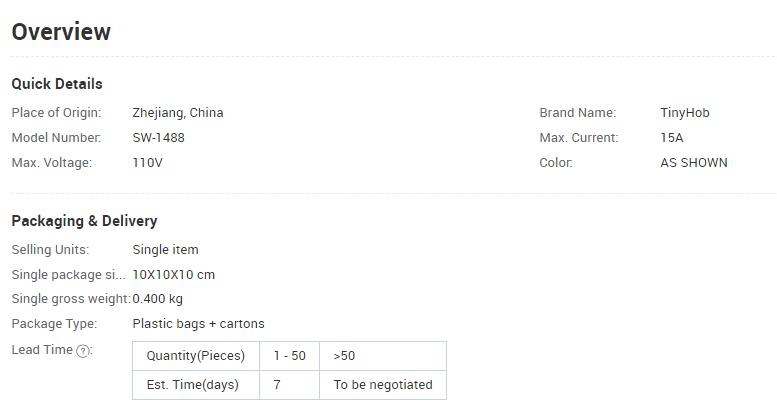Image resolution: width=777 pixels, height=416 pixels.
Task: Click the 110V max voltage value
Action: point(147,163)
